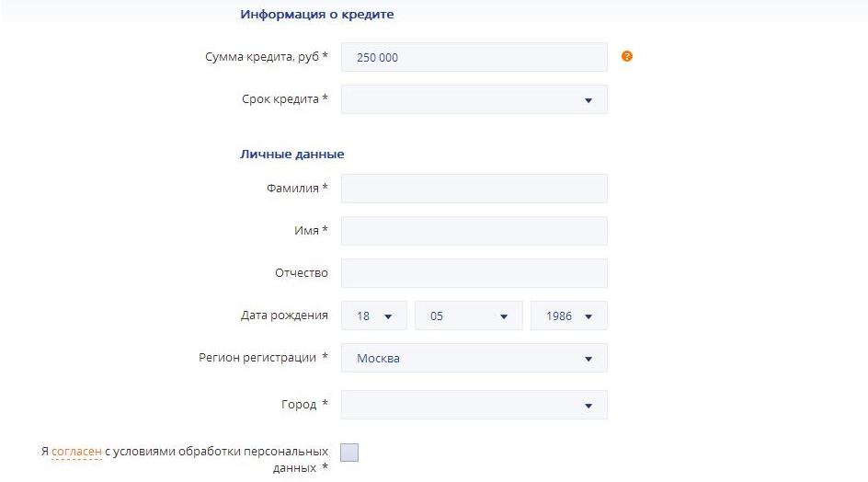Image resolution: width=868 pixels, height=482 pixels.
Task: Open the birth month dropdown showing 05
Action: click(x=468, y=316)
